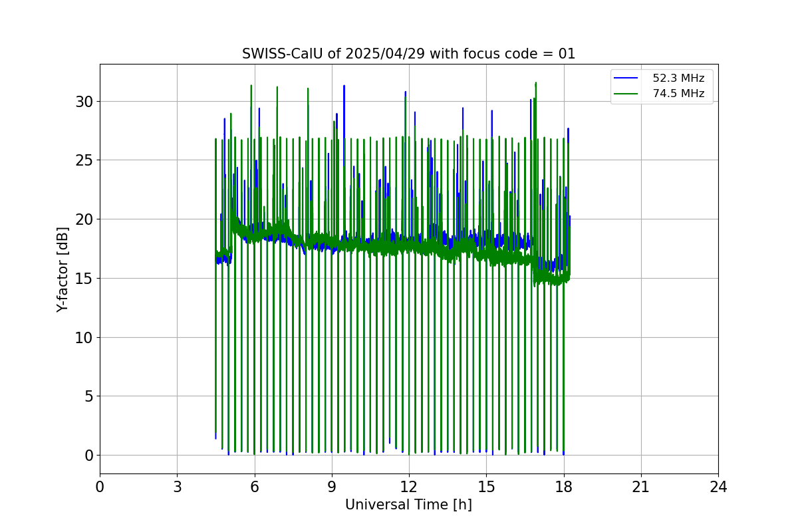Click the x-axis tick label '21'

(640, 486)
